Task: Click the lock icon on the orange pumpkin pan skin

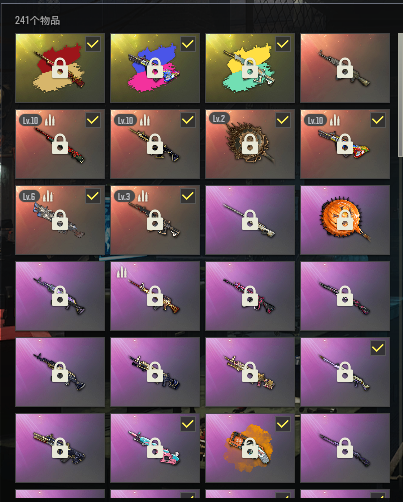Action: click(345, 220)
